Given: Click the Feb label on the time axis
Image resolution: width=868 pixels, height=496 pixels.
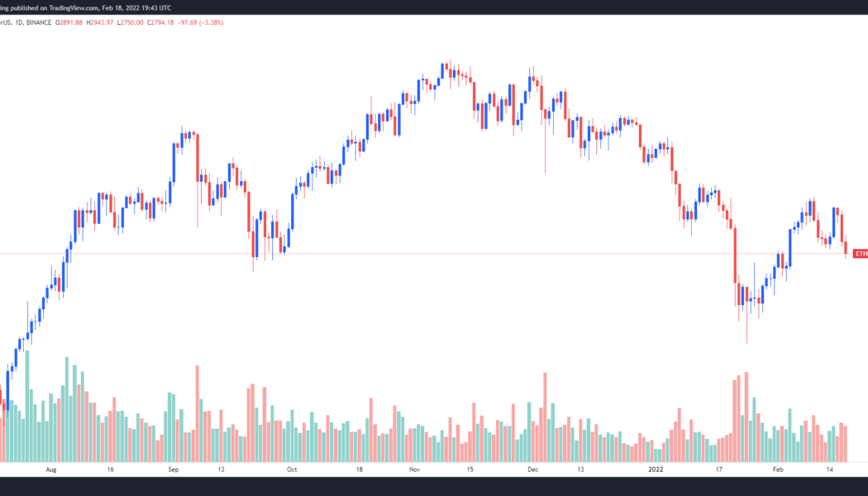Looking at the screenshot, I should (x=778, y=470).
